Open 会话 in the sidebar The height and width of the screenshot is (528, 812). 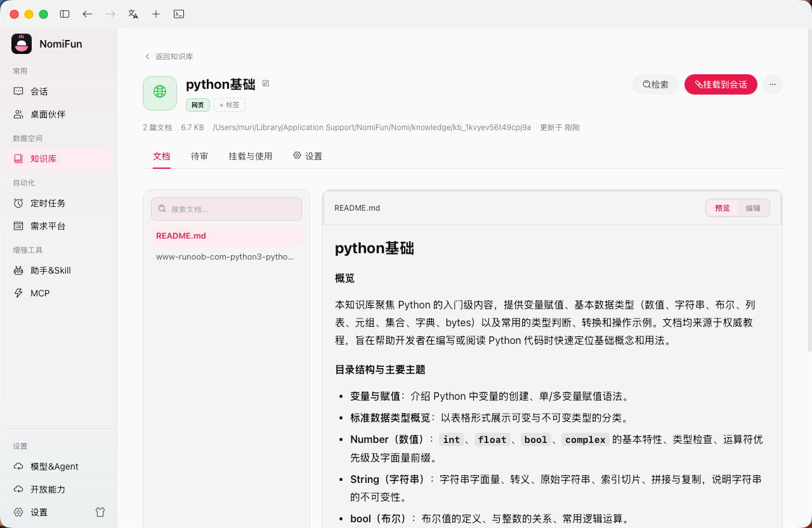pyautogui.click(x=58, y=91)
